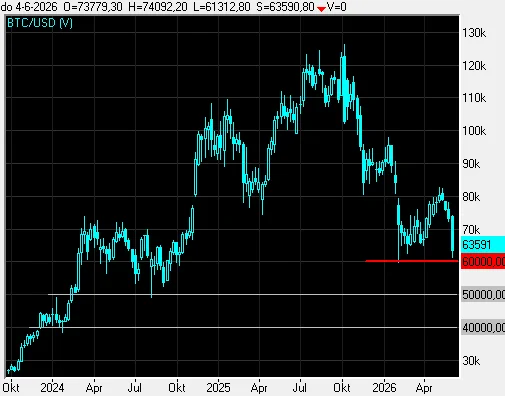Viewport: 505px width, 396px height.
Task: Click the high value H=74092,20
Action: pyautogui.click(x=158, y=7)
